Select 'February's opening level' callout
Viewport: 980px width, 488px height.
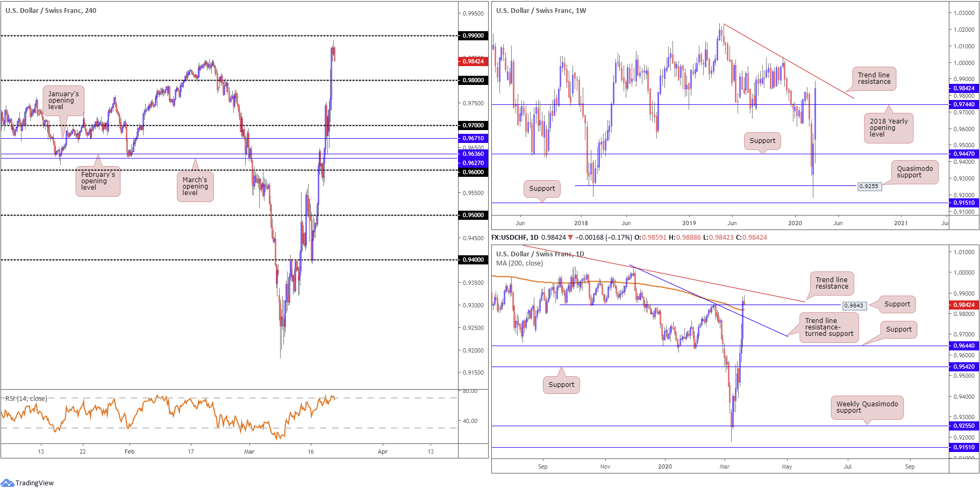[98, 181]
